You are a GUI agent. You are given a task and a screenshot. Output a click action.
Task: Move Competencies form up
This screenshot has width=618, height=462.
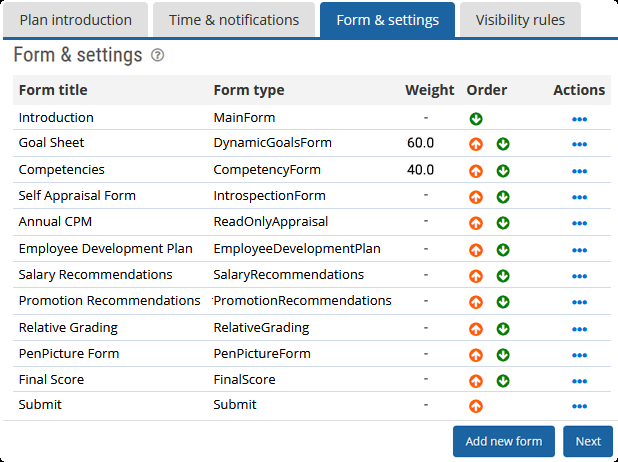tap(476, 171)
